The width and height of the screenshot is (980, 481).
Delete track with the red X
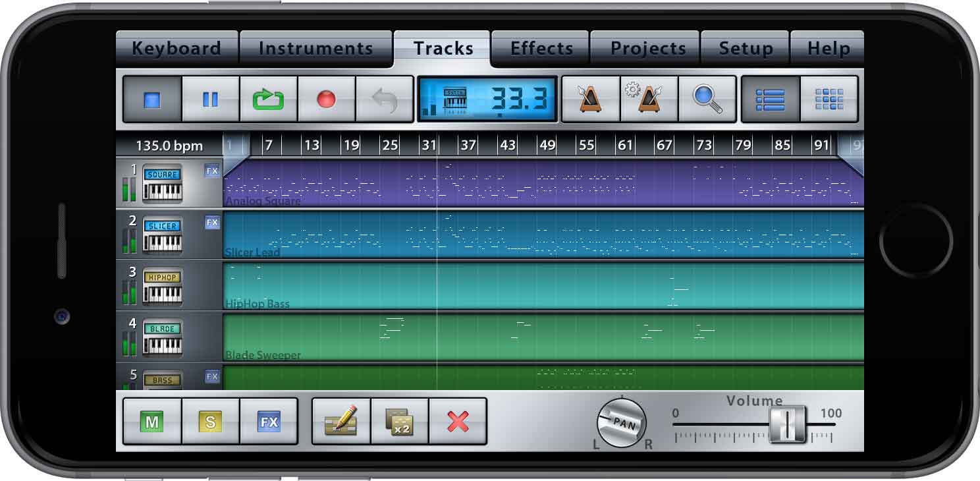click(458, 422)
